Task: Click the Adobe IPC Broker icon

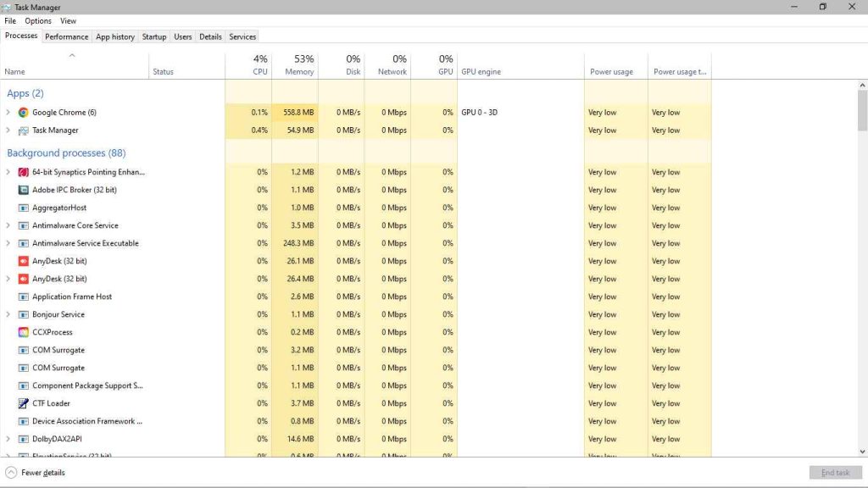Action: tap(23, 190)
